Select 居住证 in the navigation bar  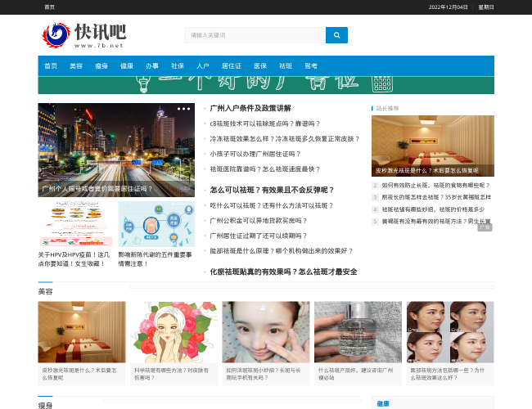[x=232, y=66]
